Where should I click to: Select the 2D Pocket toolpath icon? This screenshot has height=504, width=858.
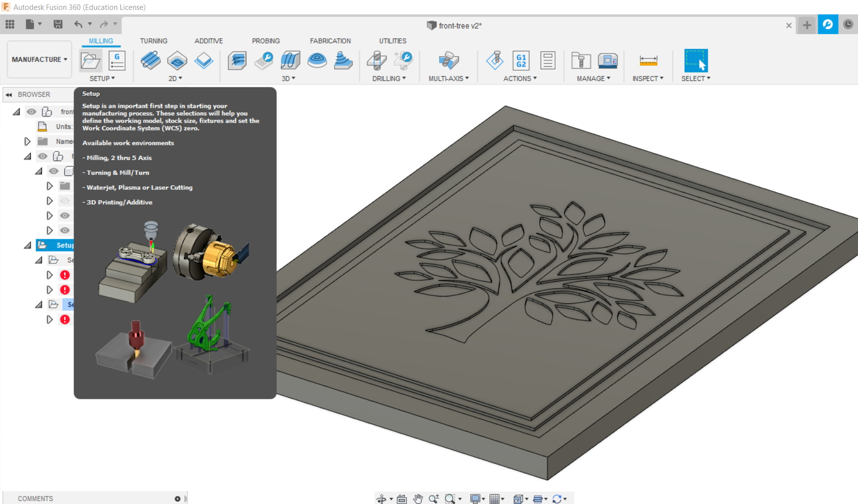177,61
